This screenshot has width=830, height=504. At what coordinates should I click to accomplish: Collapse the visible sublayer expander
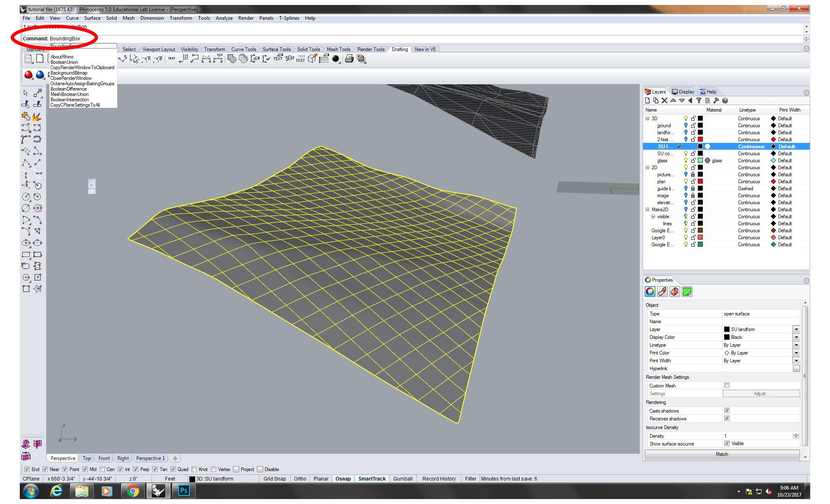point(653,217)
